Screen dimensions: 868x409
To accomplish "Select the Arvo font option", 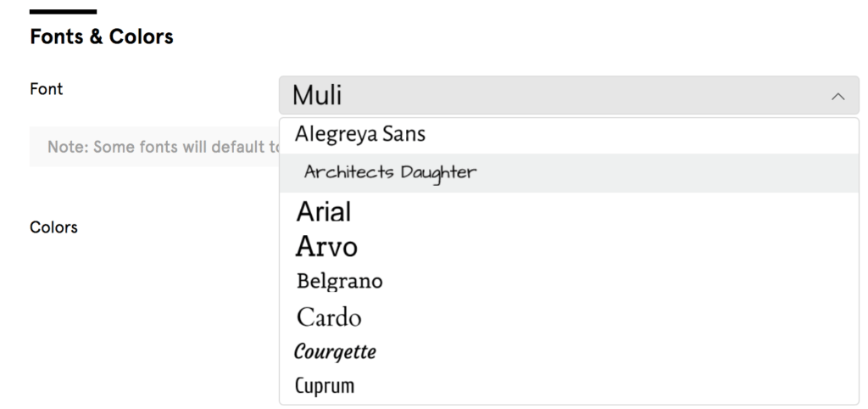I will pyautogui.click(x=326, y=247).
